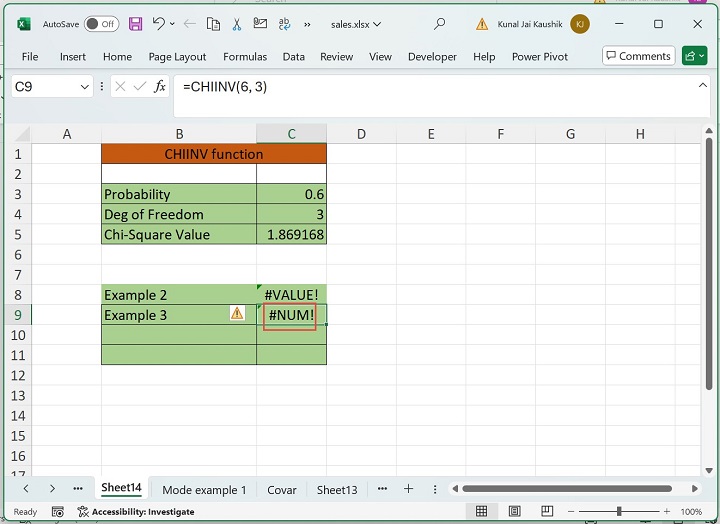This screenshot has width=720, height=524.
Task: Click the previous sheet navigation arrow
Action: point(26,489)
